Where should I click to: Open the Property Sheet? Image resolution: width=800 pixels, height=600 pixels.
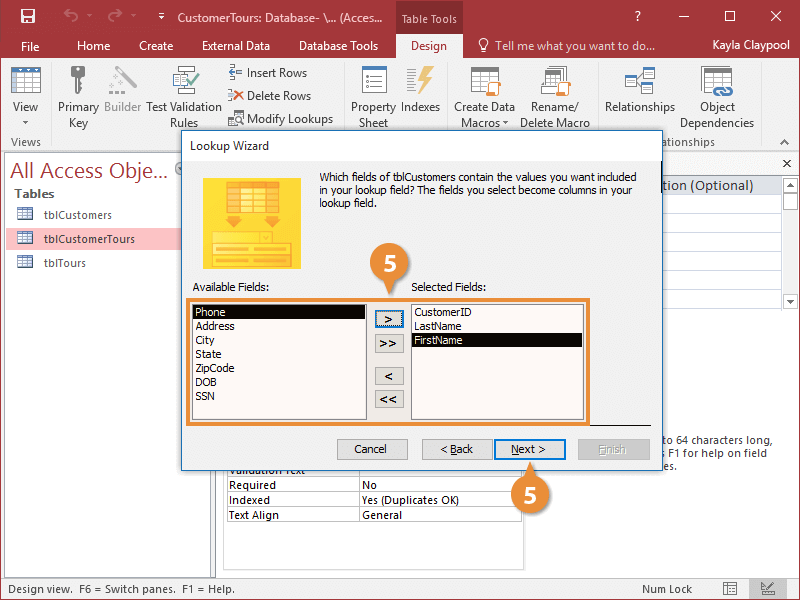pos(373,97)
